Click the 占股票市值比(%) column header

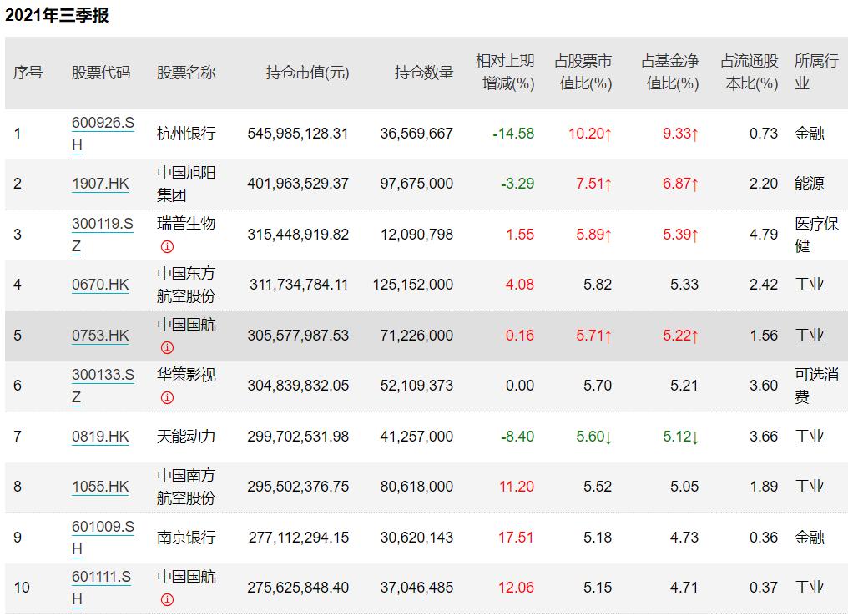click(583, 73)
